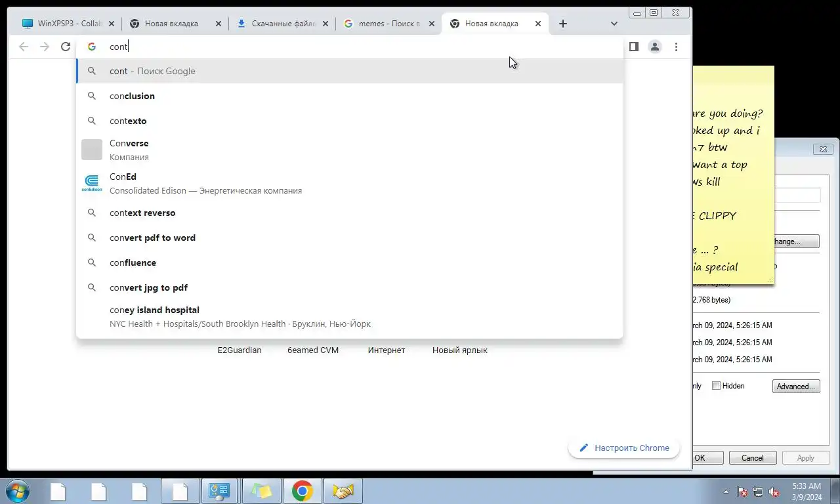Viewport: 840px width, 504px height.
Task: Close the memes search tab
Action: (432, 24)
